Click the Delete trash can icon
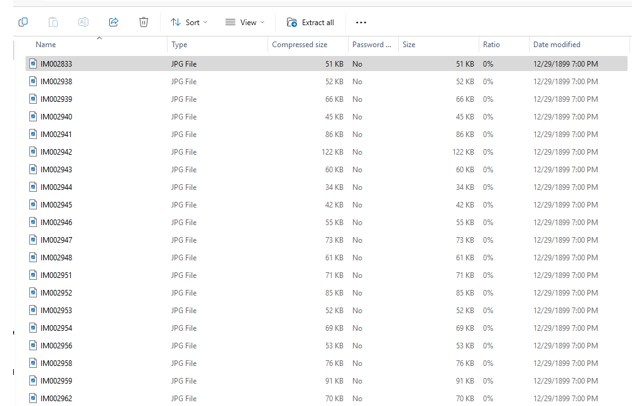 (143, 22)
